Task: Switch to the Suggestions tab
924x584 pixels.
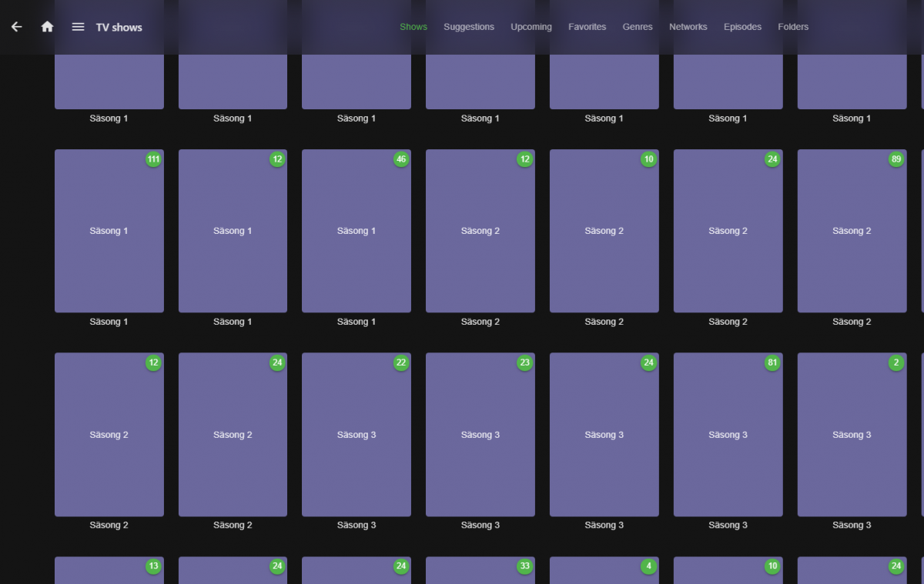Action: point(469,27)
